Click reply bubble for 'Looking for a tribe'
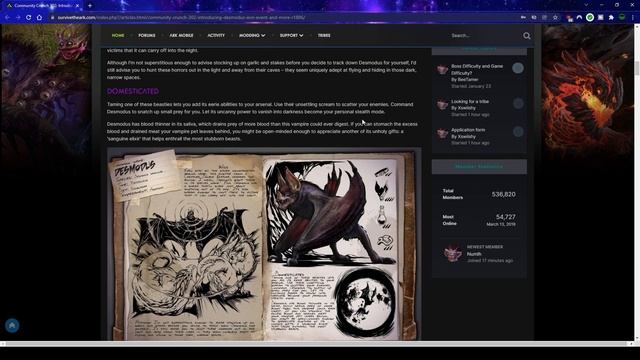This screenshot has width=640, height=360. coord(518,103)
